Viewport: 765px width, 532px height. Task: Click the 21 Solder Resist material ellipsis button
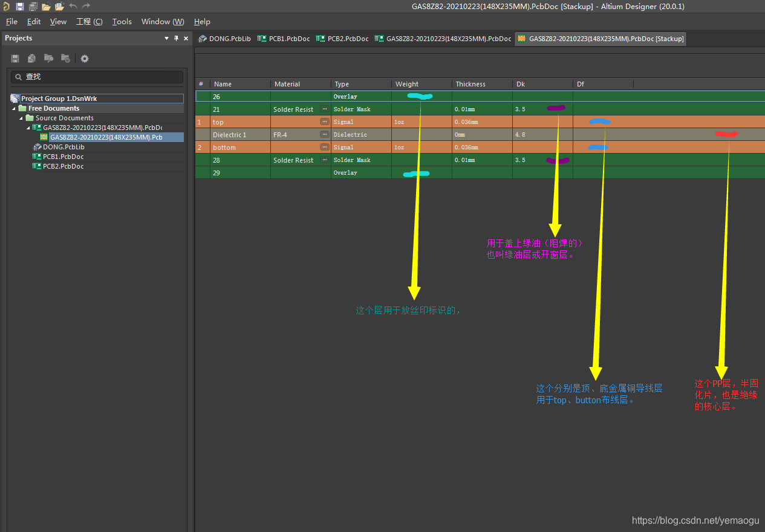pyautogui.click(x=325, y=109)
